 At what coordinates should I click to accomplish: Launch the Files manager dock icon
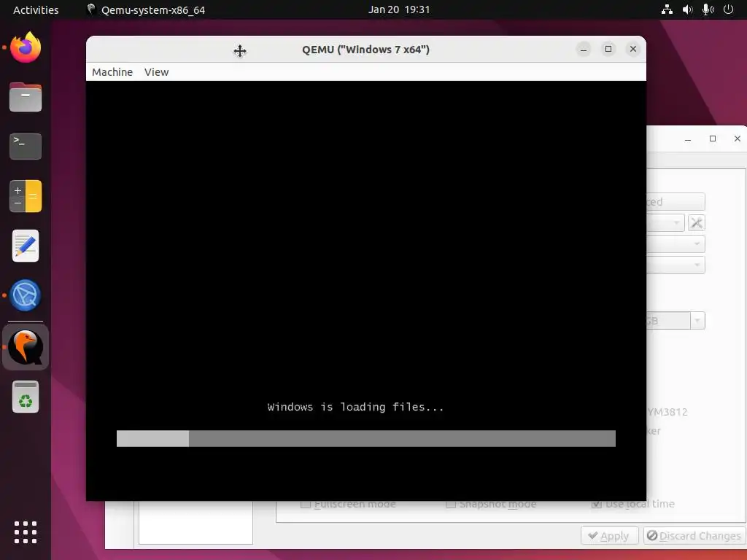(x=26, y=97)
